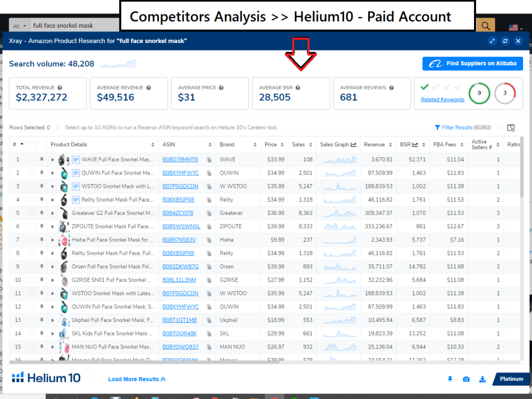Expand details for the row 2 QUWIN listing
Screen dimensions: 532x399
53,173
